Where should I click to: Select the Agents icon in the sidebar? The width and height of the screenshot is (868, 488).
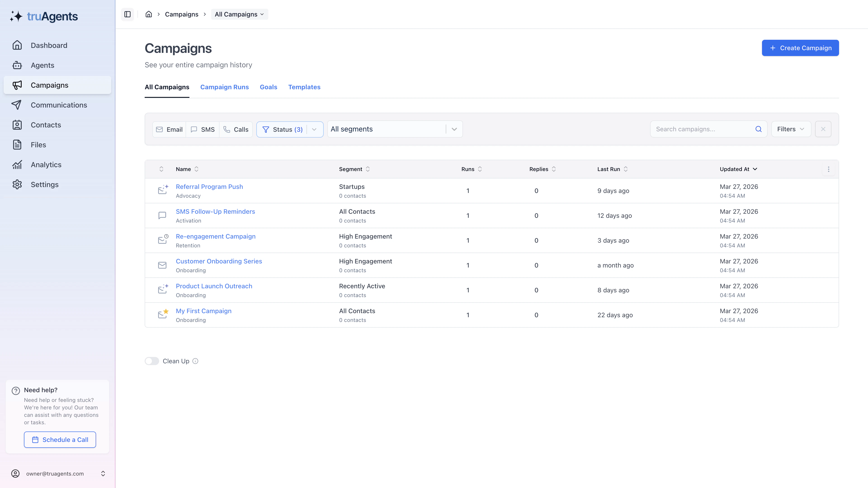tap(17, 65)
